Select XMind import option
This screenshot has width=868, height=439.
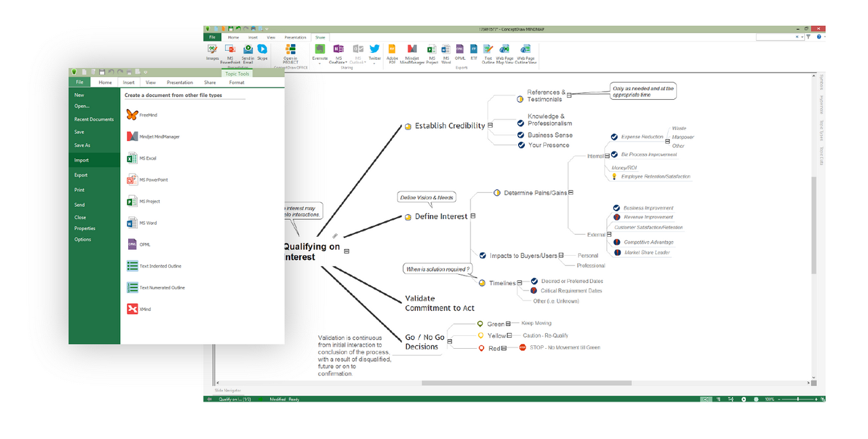pos(139,309)
